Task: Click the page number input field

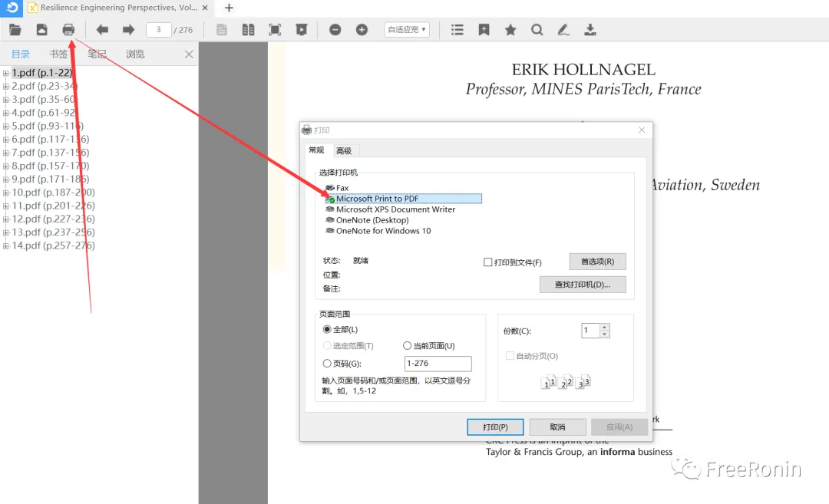Action: 159,30
